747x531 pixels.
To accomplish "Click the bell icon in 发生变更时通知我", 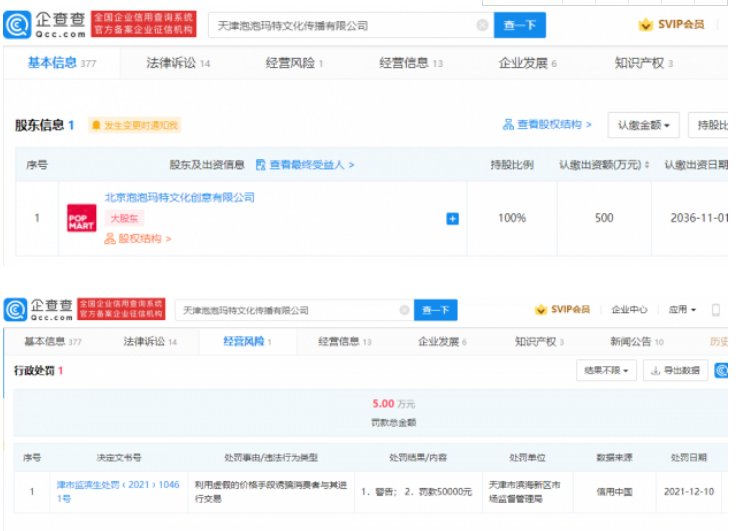I will pos(96,125).
